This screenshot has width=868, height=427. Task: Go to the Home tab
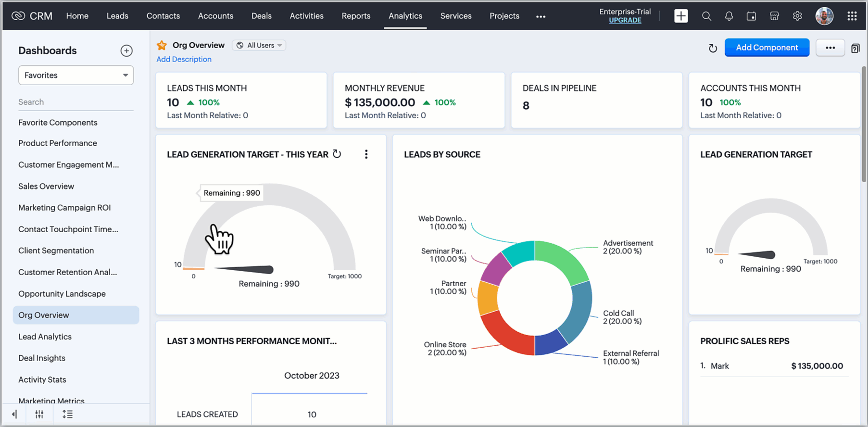(77, 16)
